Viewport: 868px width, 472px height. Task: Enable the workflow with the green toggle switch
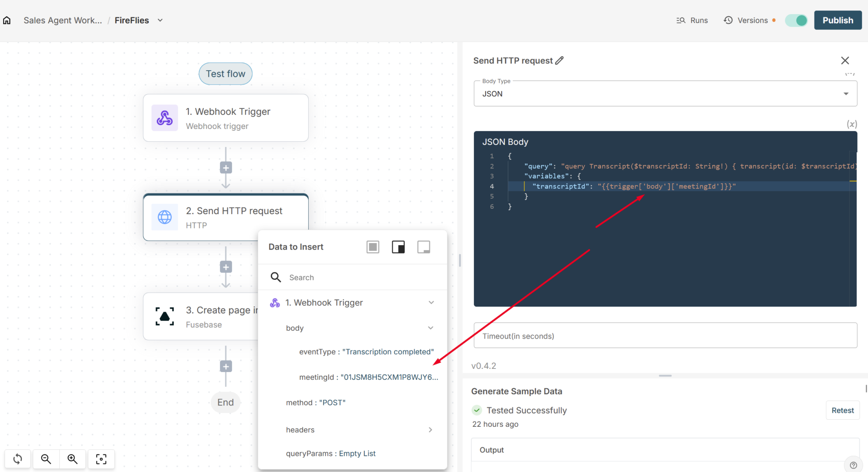(796, 20)
